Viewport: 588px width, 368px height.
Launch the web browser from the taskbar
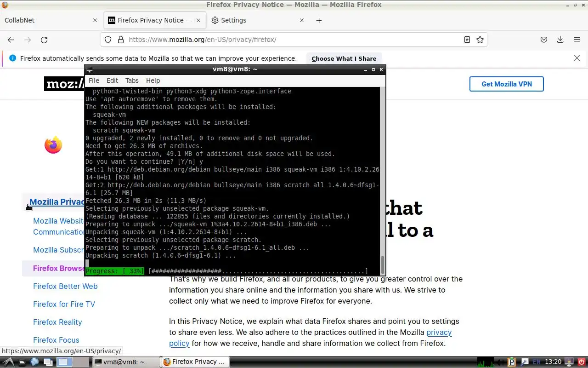[34, 362]
